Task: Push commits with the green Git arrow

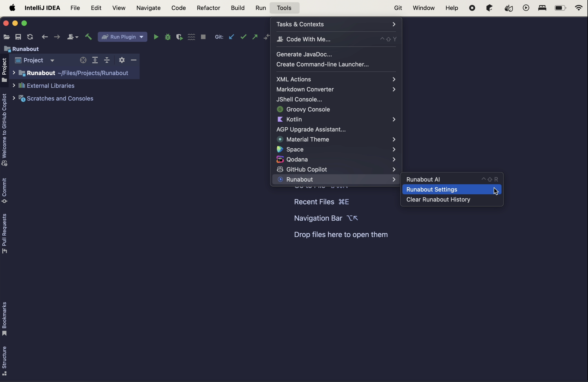Action: pyautogui.click(x=255, y=37)
